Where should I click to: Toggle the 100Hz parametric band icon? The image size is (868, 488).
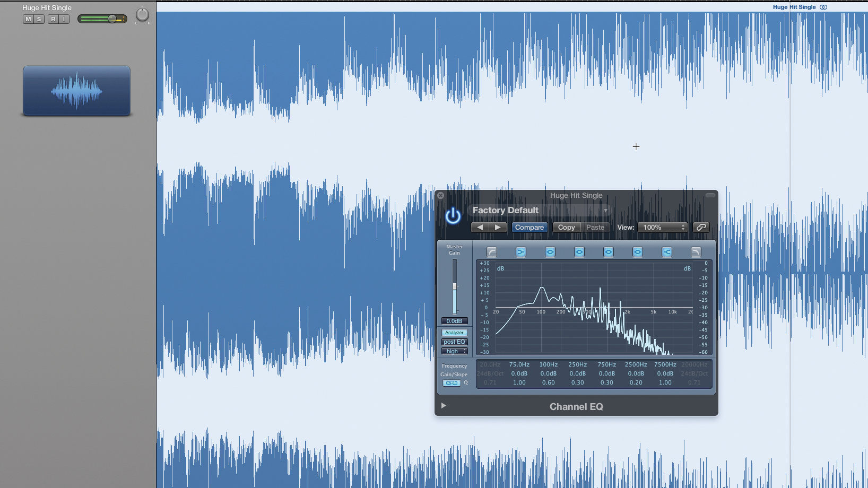click(550, 252)
